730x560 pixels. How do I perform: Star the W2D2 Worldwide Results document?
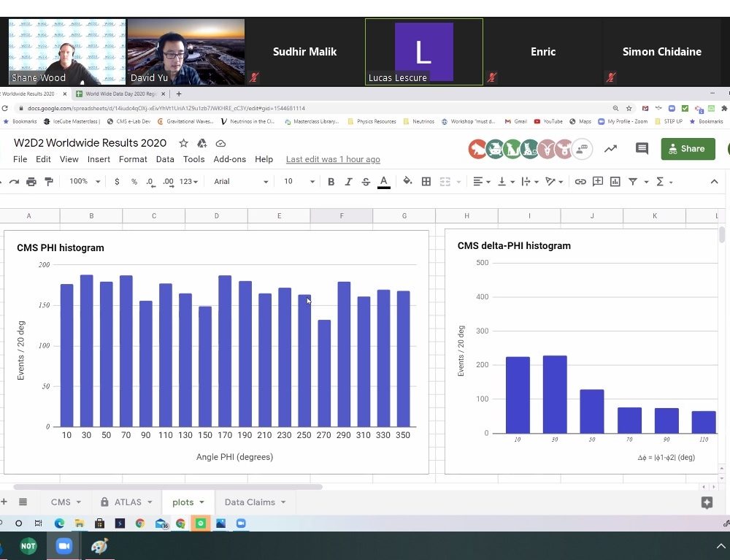184,143
